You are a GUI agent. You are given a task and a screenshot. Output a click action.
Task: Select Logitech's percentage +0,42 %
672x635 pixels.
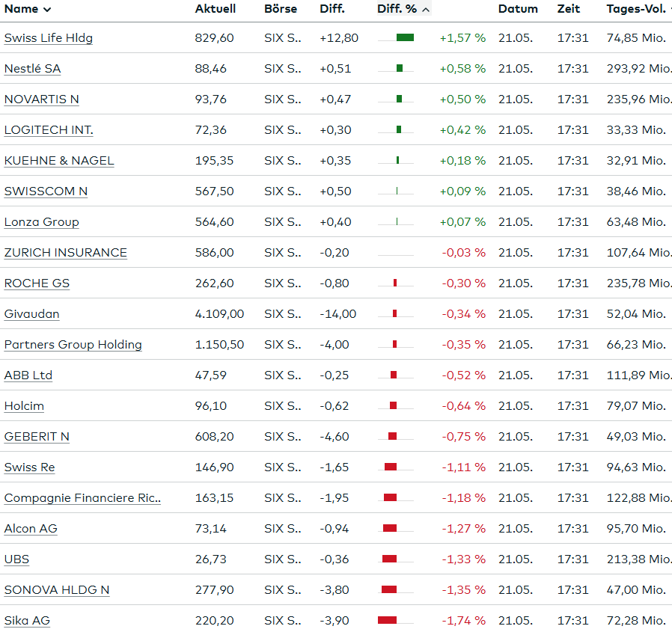click(463, 130)
